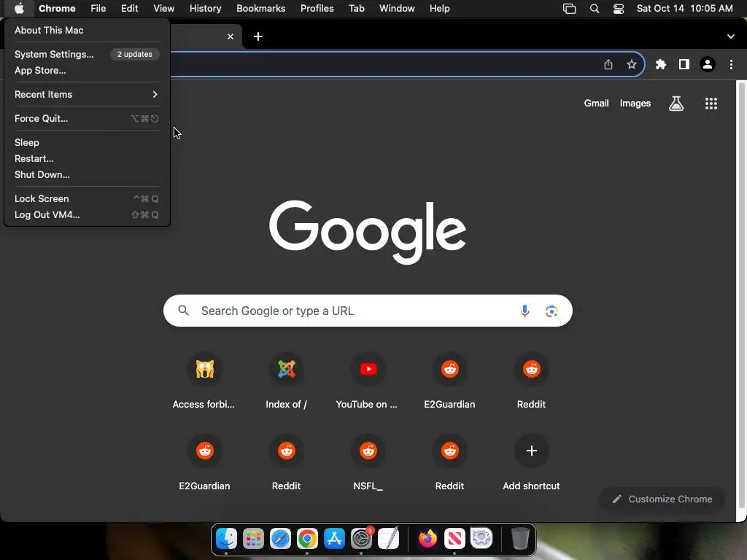Image resolution: width=747 pixels, height=560 pixels.
Task: Click the Chrome icon in the Dock
Action: point(307,539)
